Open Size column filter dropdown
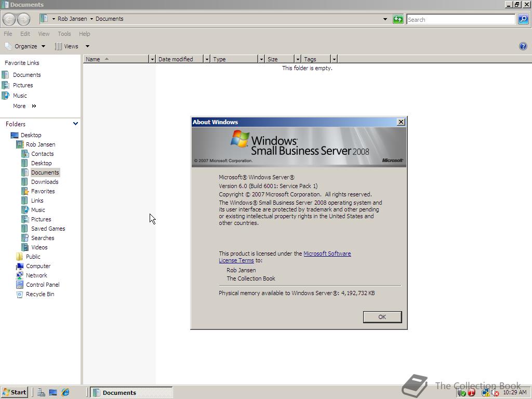Viewport: 532px width, 399px height. click(298, 59)
